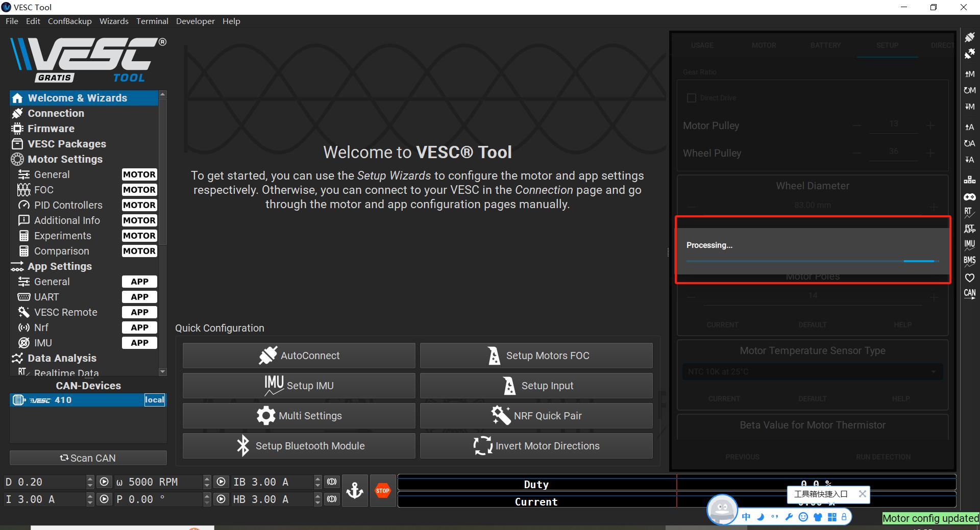The image size is (980, 530).
Task: Click the Processing progress bar
Action: 813,261
